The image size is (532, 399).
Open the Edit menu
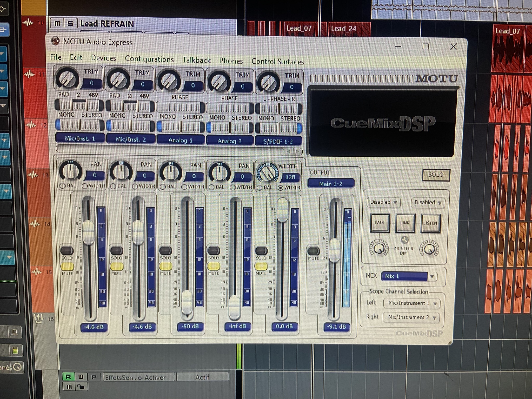(x=76, y=57)
